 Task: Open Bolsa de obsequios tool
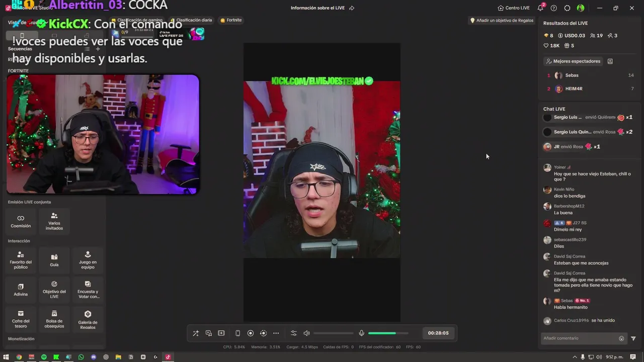pyautogui.click(x=54, y=319)
